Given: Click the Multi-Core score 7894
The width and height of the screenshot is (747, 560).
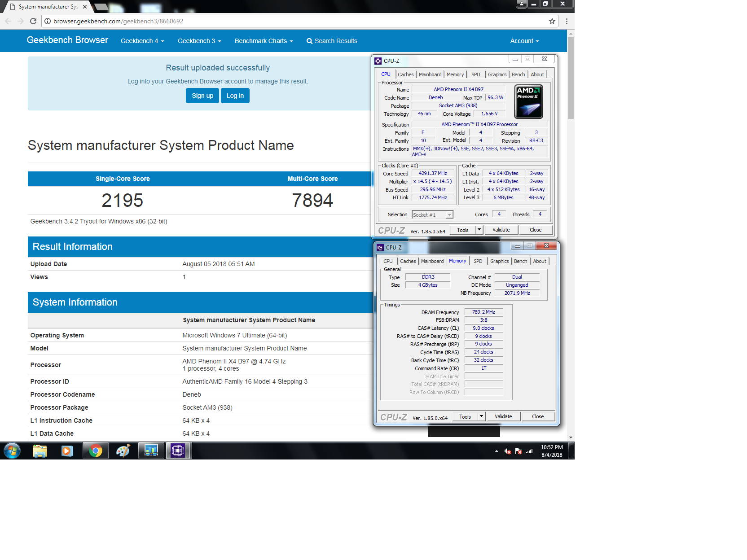Looking at the screenshot, I should 312,200.
